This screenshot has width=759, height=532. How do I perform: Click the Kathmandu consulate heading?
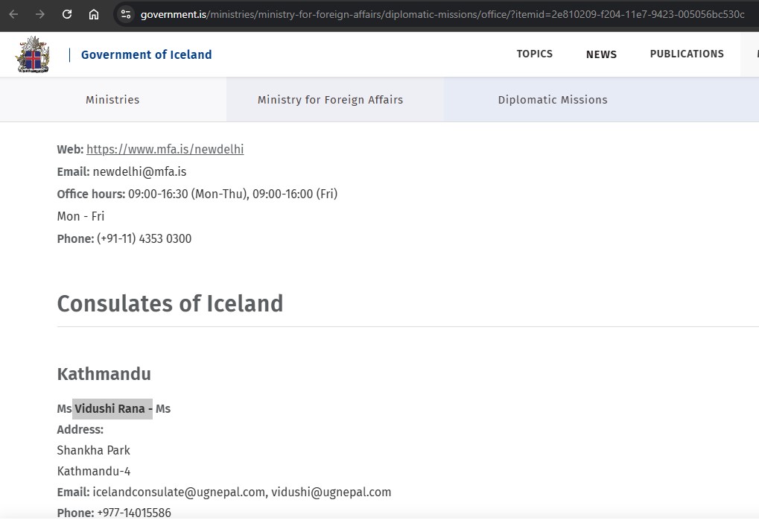click(x=104, y=374)
